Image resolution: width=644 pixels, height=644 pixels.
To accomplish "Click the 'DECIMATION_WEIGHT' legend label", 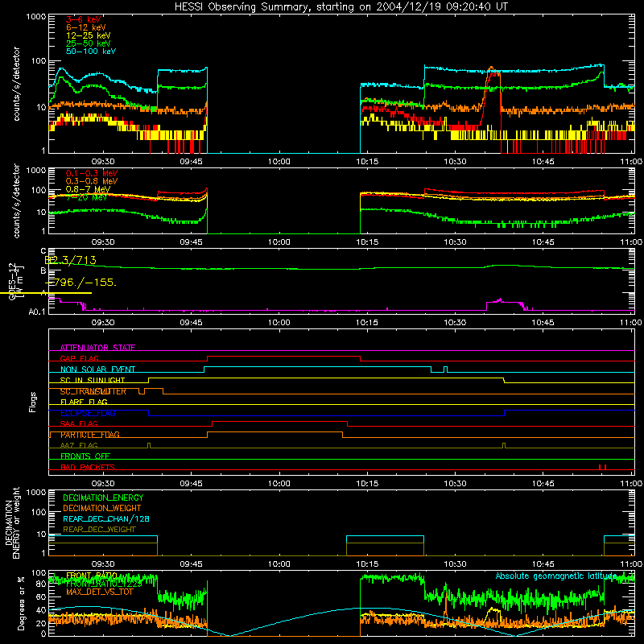I will [x=102, y=508].
